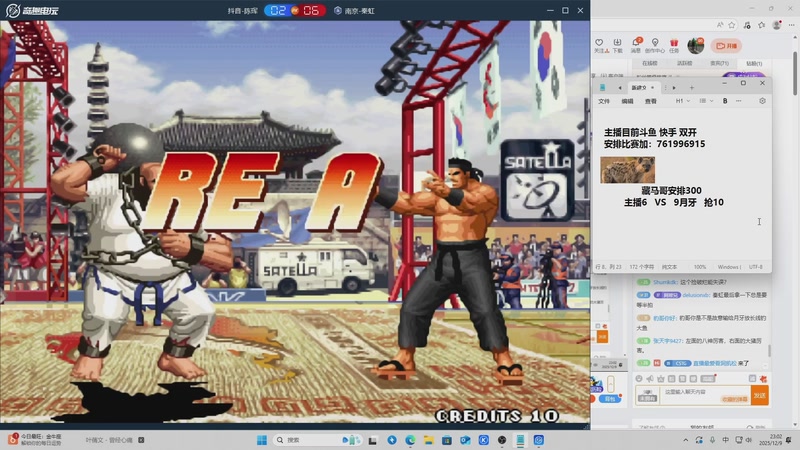
Task: Add a new Notepad tab
Action: click(692, 88)
